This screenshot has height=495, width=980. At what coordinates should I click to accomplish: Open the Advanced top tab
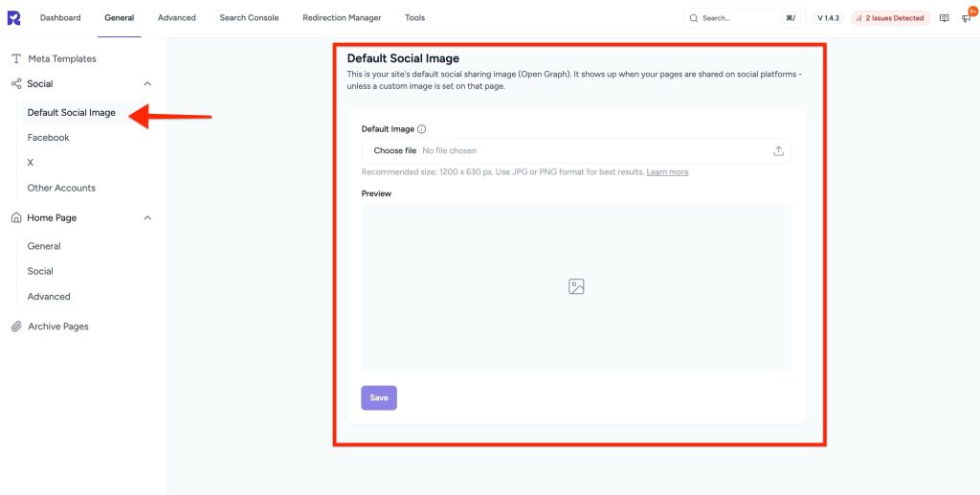pyautogui.click(x=176, y=18)
